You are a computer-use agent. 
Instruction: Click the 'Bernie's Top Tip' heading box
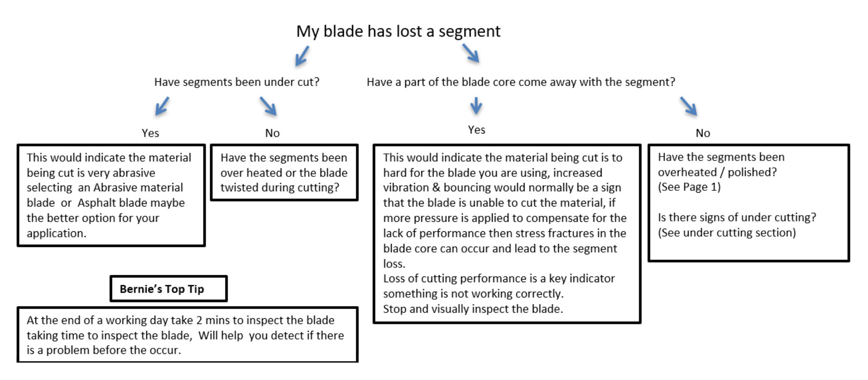point(168,289)
